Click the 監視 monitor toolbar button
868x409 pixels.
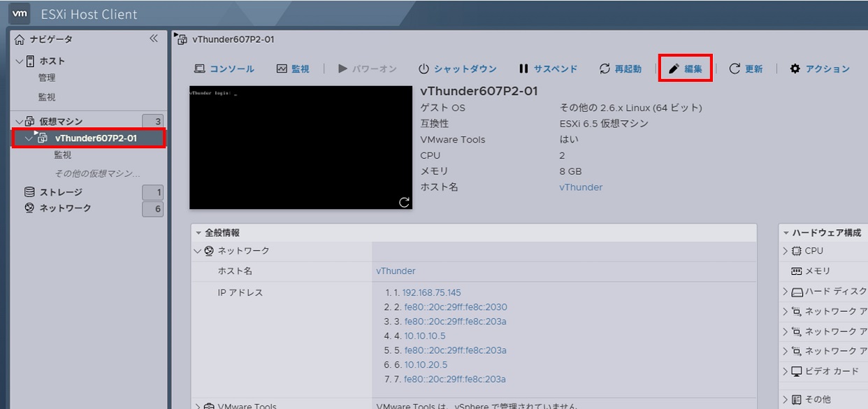coord(292,69)
